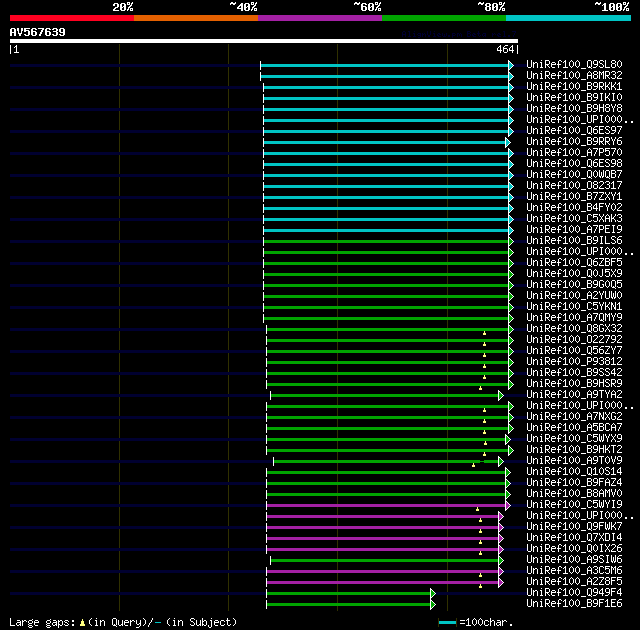Select hit label UniRef100_Q10S14
This screenshot has width=640, height=630.
point(574,472)
